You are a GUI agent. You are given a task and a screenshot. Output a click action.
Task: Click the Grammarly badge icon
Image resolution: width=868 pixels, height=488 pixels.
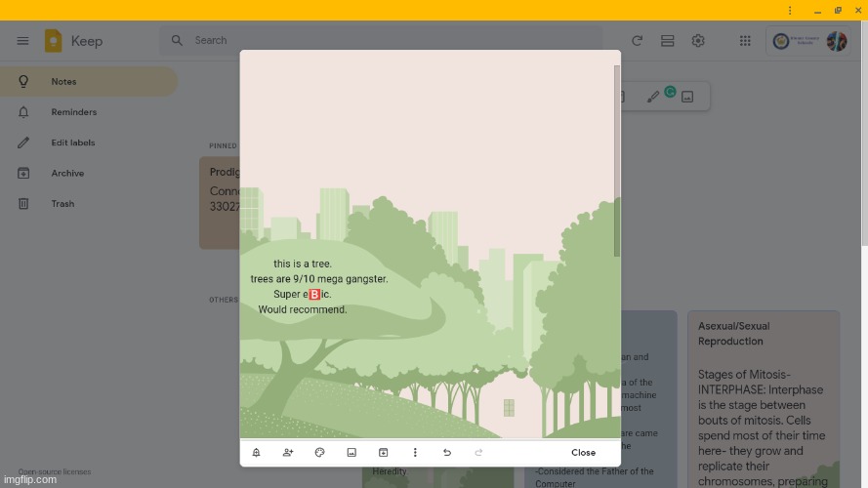[670, 92]
